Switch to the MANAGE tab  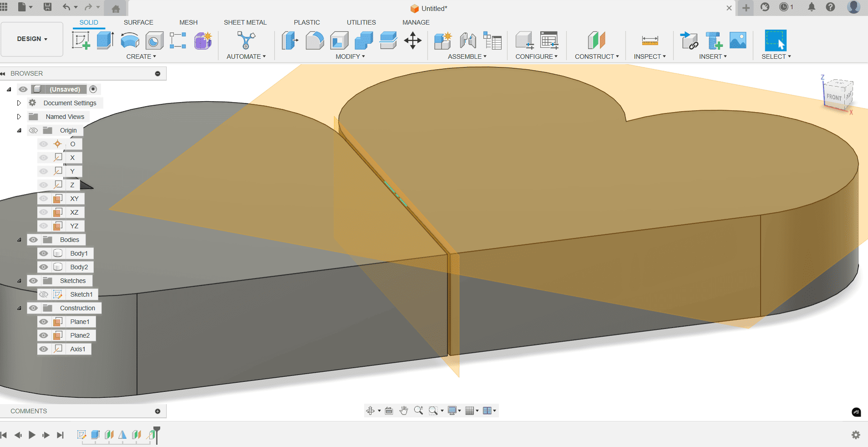point(416,22)
